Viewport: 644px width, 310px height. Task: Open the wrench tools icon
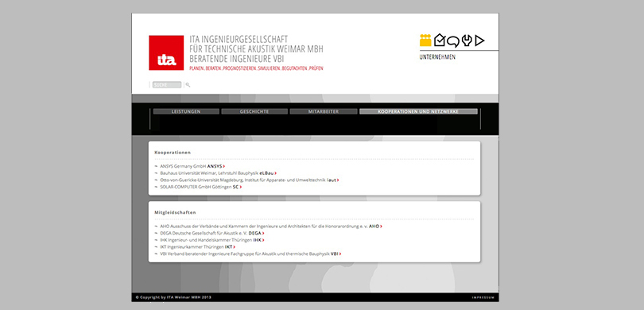467,41
